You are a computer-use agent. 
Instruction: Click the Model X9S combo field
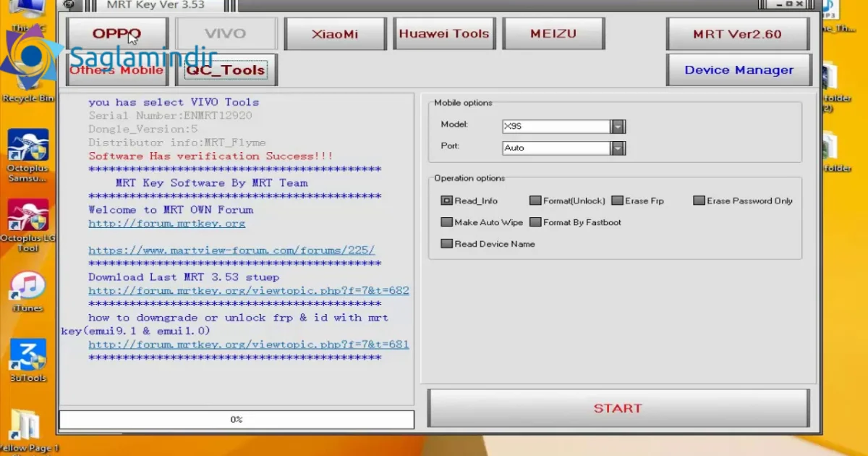(x=556, y=127)
